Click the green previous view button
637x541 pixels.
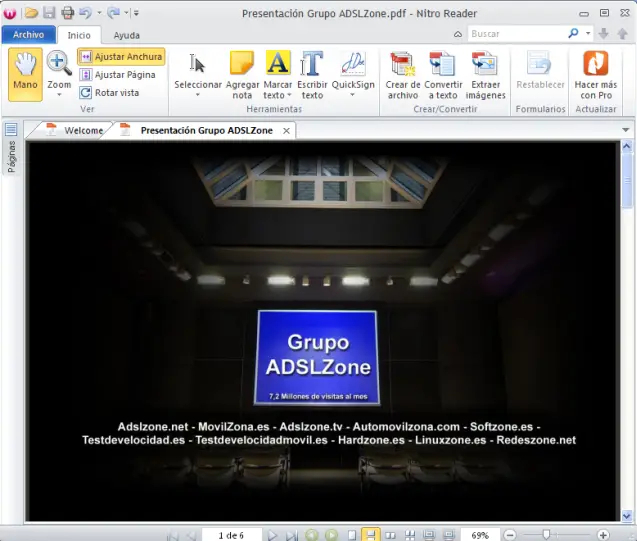[312, 535]
